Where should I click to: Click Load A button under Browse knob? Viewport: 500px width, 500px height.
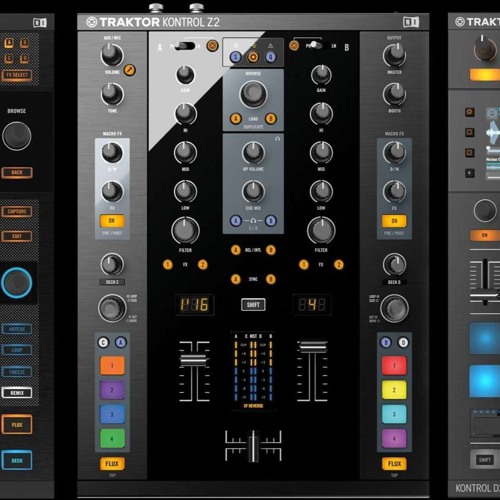coord(236,118)
